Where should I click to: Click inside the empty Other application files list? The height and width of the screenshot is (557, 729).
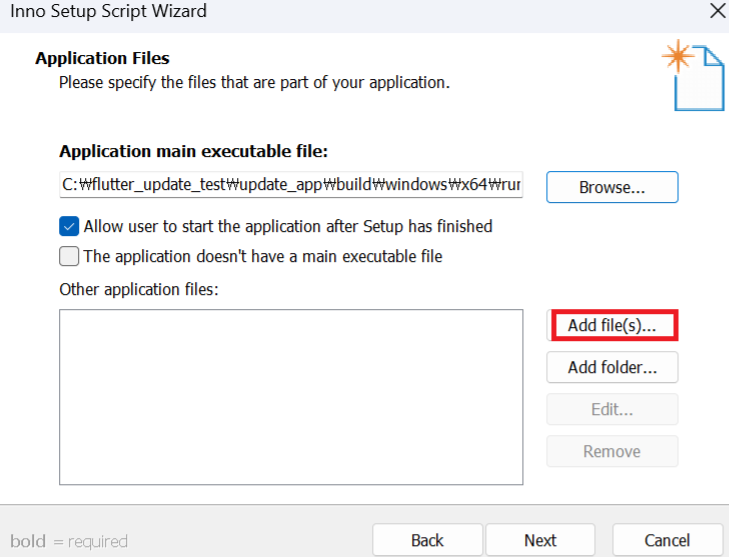291,397
